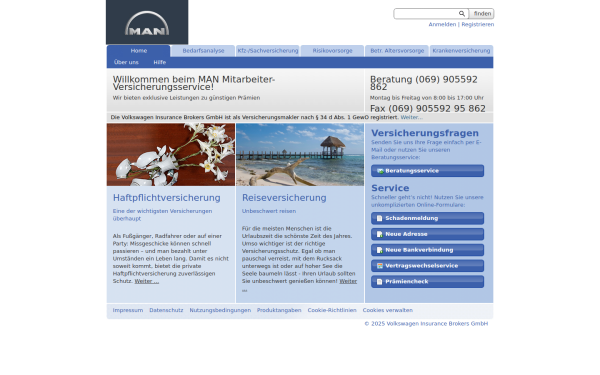
Task: Click the Neue Adresse document icon
Action: pyautogui.click(x=380, y=234)
